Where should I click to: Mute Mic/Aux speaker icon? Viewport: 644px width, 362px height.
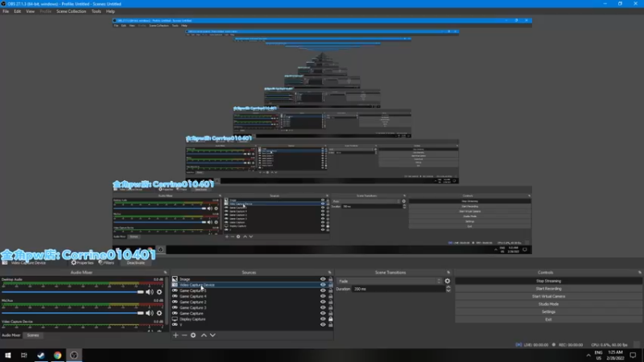[150, 313]
